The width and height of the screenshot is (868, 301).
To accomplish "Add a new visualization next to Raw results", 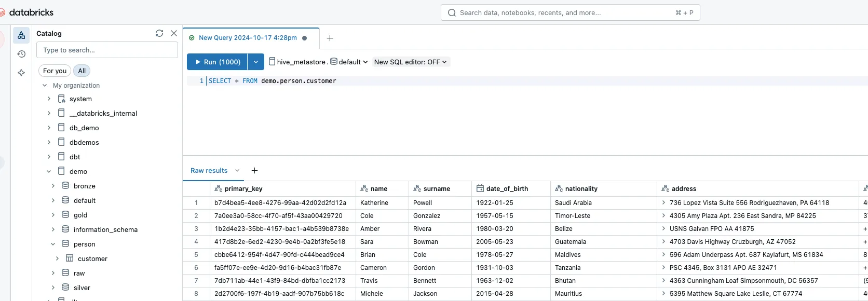I will (254, 170).
